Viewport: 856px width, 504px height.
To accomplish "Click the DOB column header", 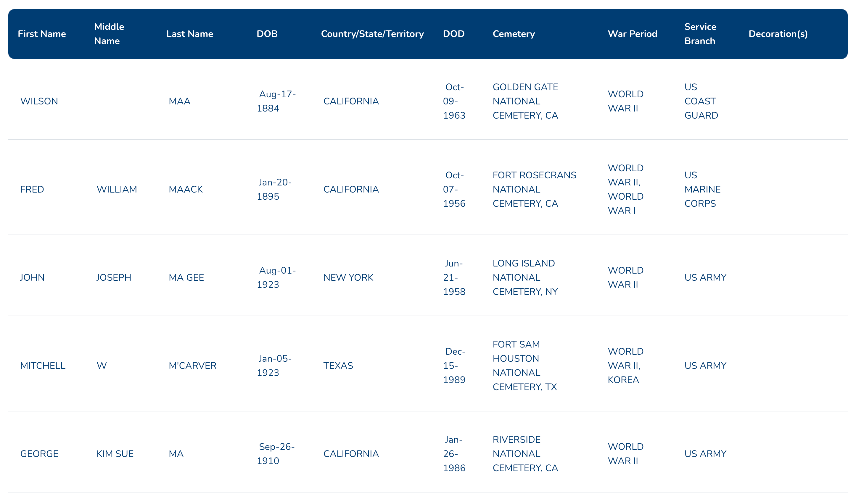I will [267, 34].
